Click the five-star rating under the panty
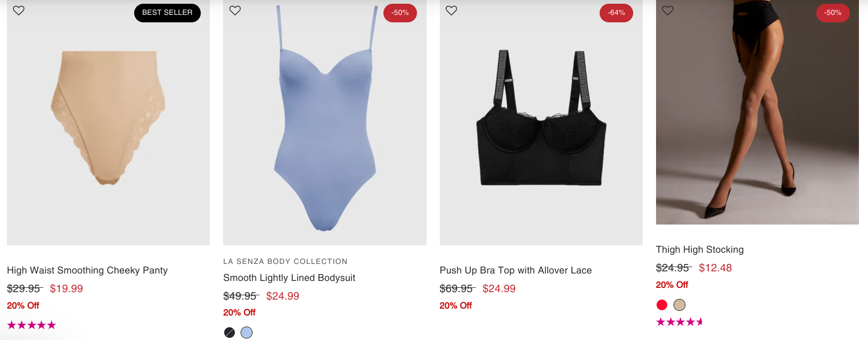 pos(31,325)
